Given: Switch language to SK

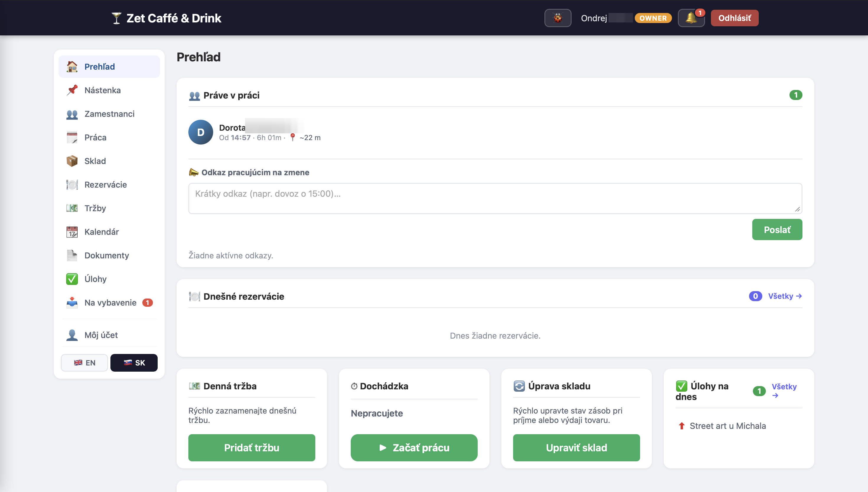Looking at the screenshot, I should (x=134, y=363).
